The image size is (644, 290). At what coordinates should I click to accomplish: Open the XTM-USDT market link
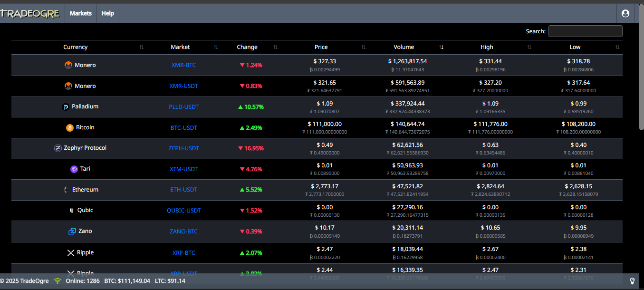(183, 169)
